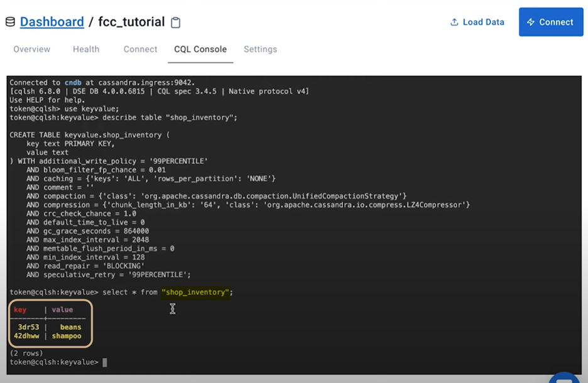Navigate back via the Dashboard link
The image size is (588, 383).
(52, 21)
